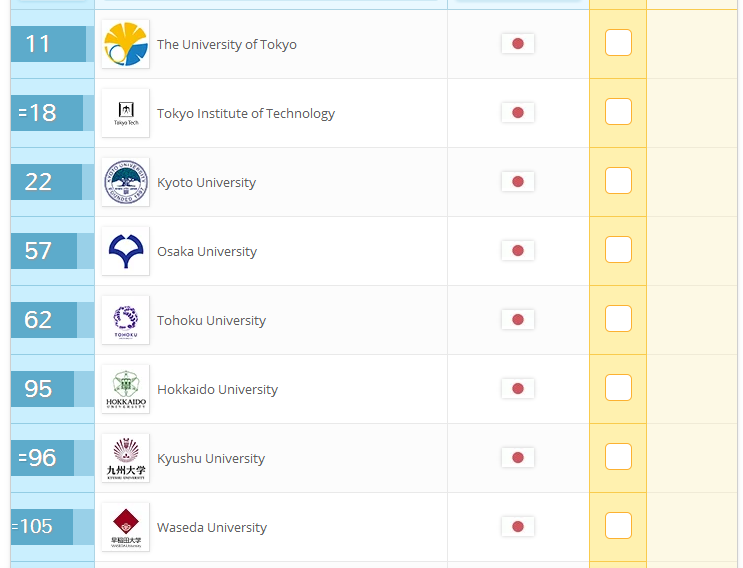Select the Tohoku University logo
The width and height of the screenshot is (743, 568).
[x=125, y=320]
